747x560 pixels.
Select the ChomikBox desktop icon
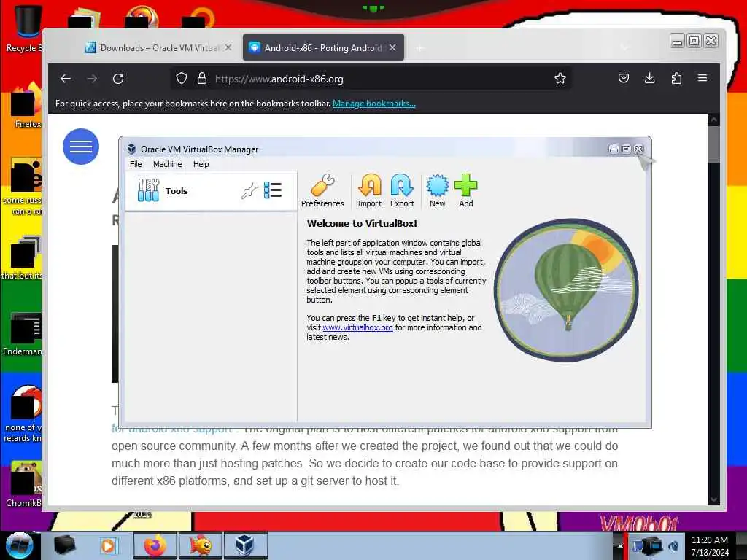point(24,483)
